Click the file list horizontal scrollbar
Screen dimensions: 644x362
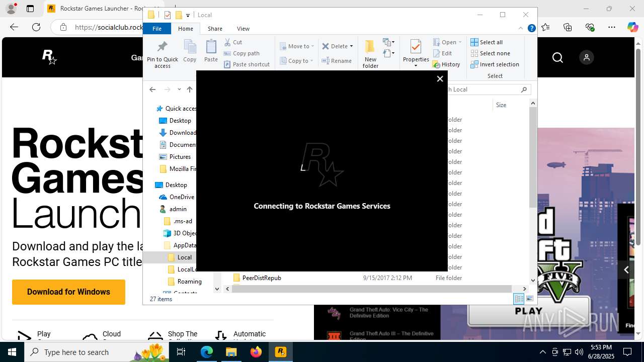coord(371,289)
